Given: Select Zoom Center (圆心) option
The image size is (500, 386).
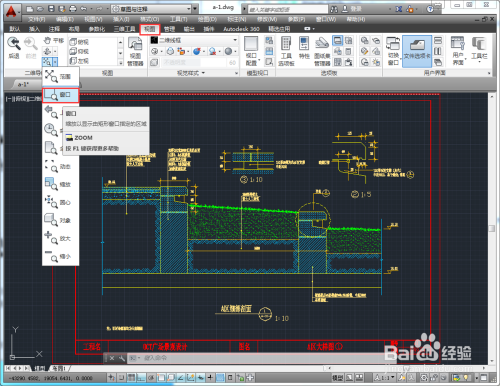Looking at the screenshot, I should 60,202.
